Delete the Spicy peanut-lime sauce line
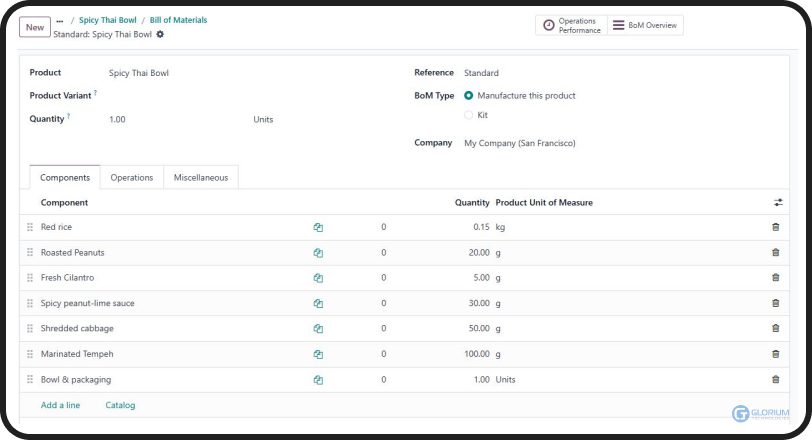 pos(775,303)
